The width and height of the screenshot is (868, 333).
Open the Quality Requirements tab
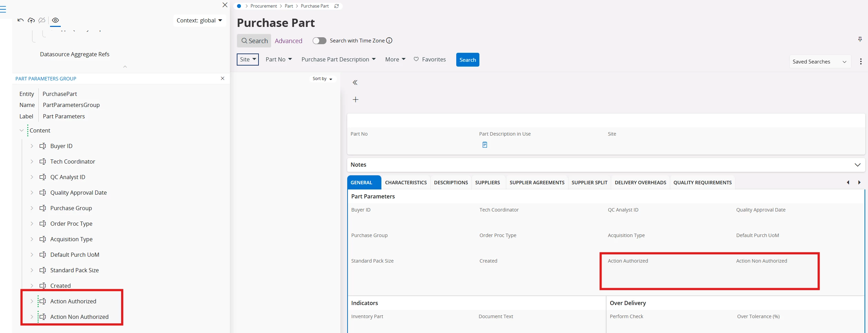coord(702,183)
